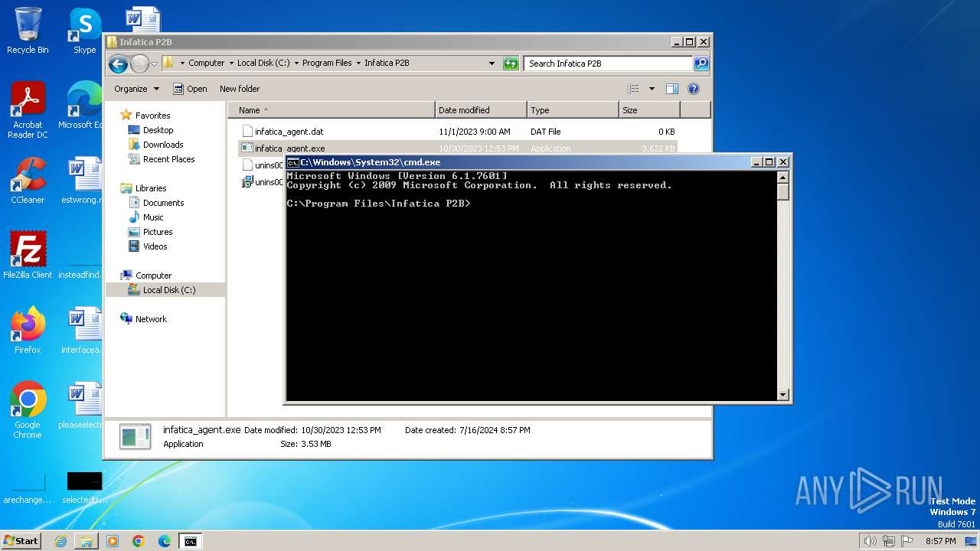Expand the Program Files breadcrumb arrow

tap(358, 64)
